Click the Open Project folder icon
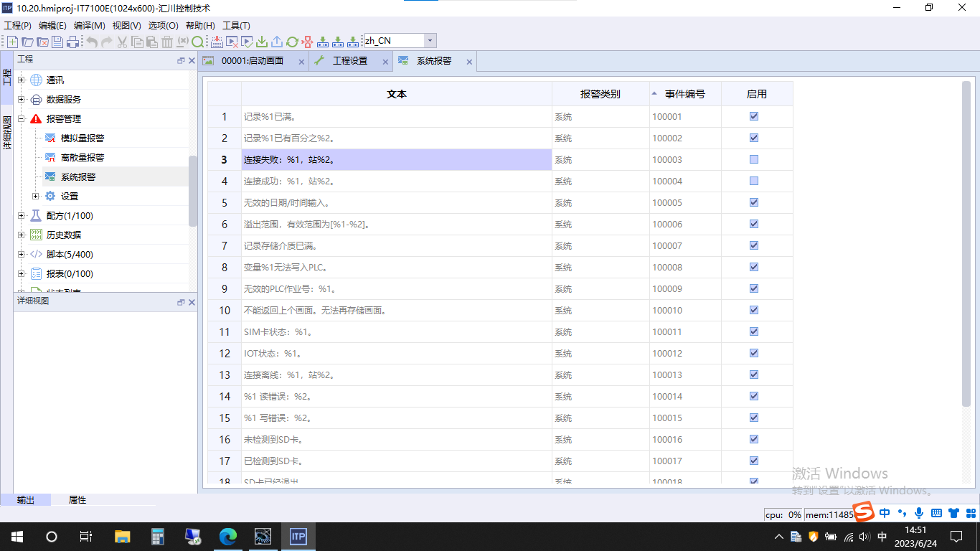 pos(27,42)
